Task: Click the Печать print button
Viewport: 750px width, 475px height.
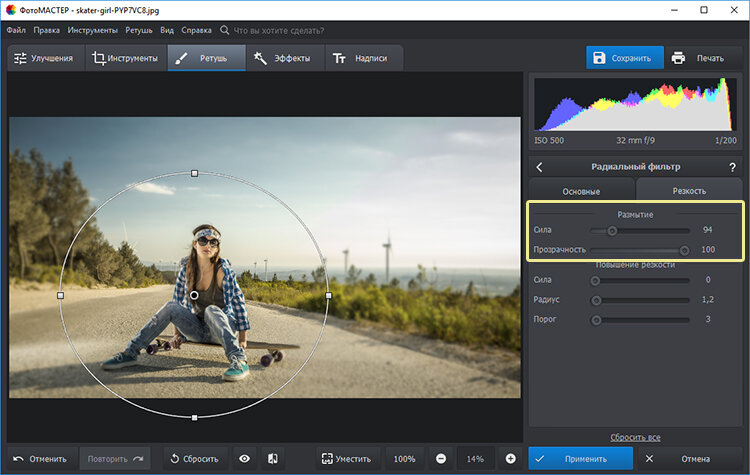Action: tap(700, 58)
